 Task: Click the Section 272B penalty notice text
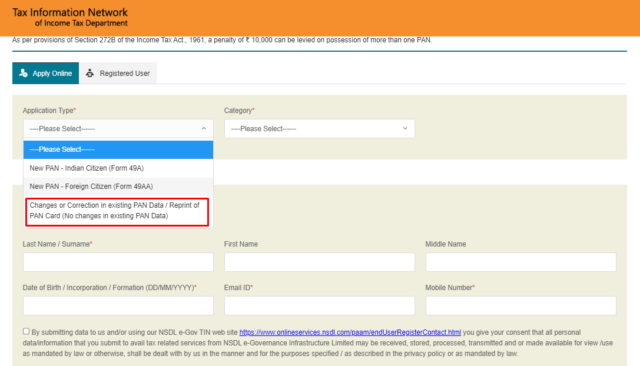[222, 40]
